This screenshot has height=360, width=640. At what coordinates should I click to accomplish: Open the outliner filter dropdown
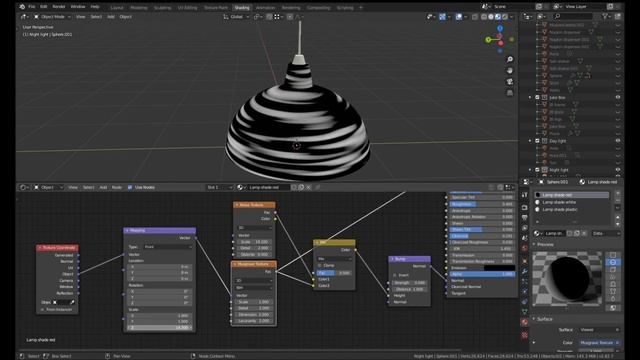click(x=606, y=16)
